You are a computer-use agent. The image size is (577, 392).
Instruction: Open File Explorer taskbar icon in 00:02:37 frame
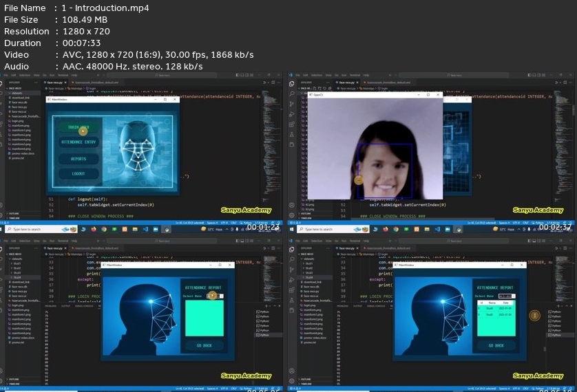pos(427,229)
